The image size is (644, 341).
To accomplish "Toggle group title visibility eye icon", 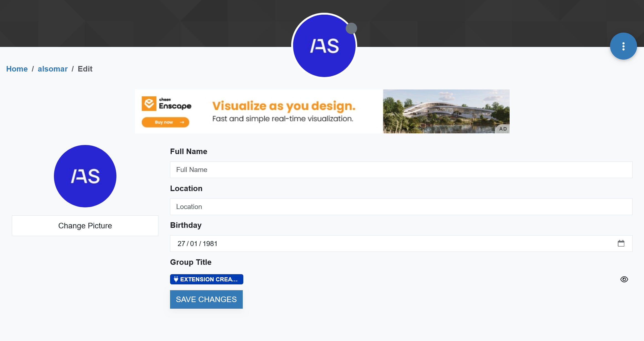I will point(624,279).
